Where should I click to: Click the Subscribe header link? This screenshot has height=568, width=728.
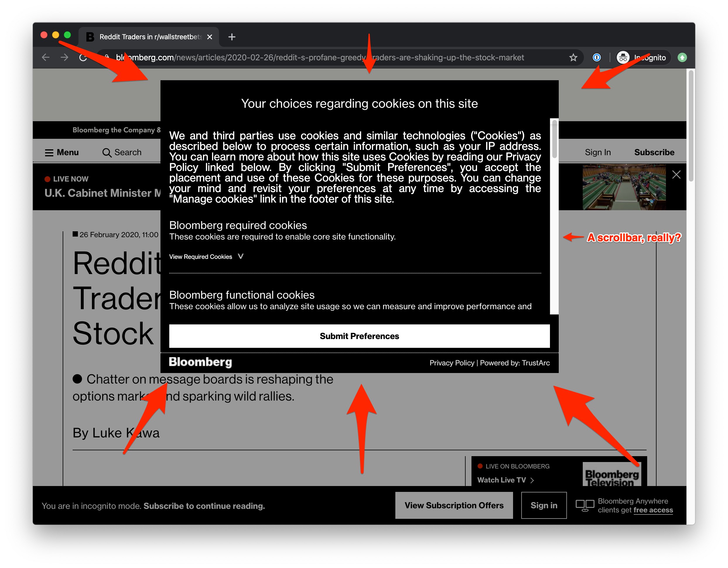coord(654,152)
